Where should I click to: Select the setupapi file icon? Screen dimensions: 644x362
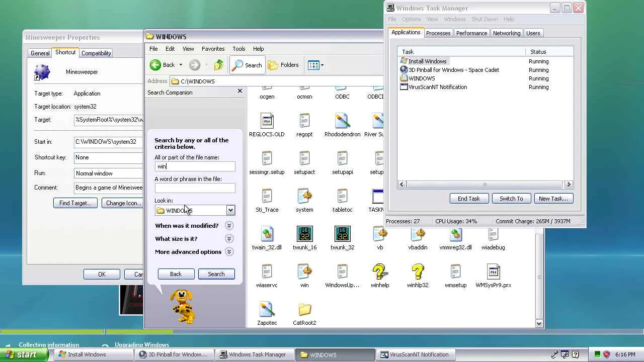point(342,158)
